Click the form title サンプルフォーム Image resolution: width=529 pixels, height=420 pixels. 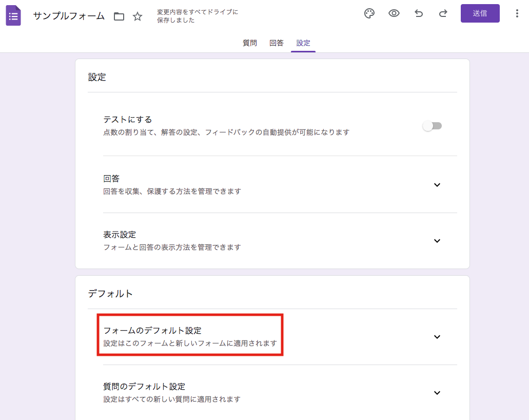(x=69, y=16)
